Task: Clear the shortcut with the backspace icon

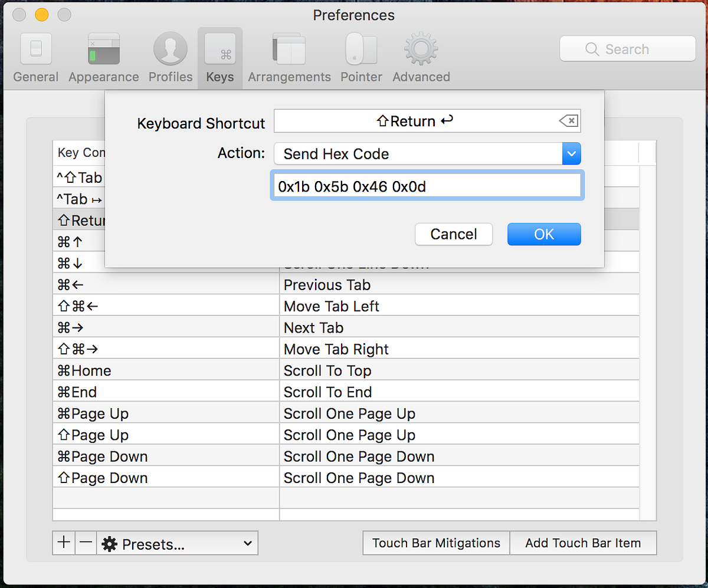Action: (x=568, y=120)
